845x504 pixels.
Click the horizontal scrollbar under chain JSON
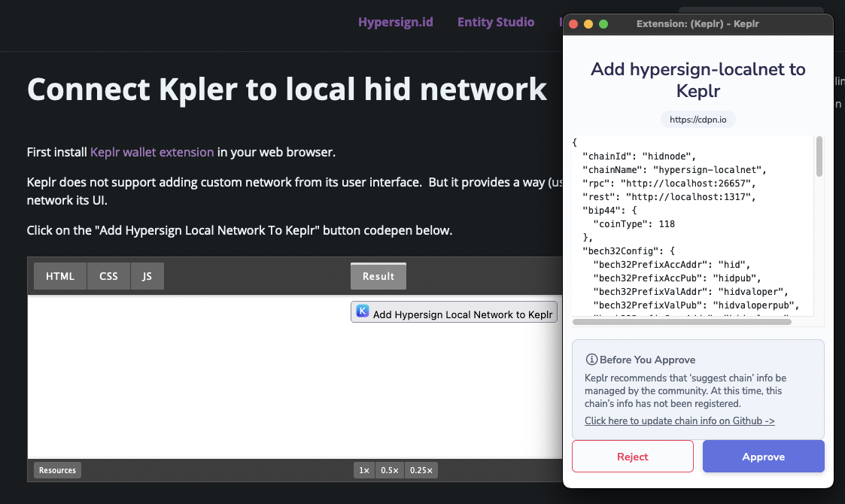pyautogui.click(x=682, y=322)
